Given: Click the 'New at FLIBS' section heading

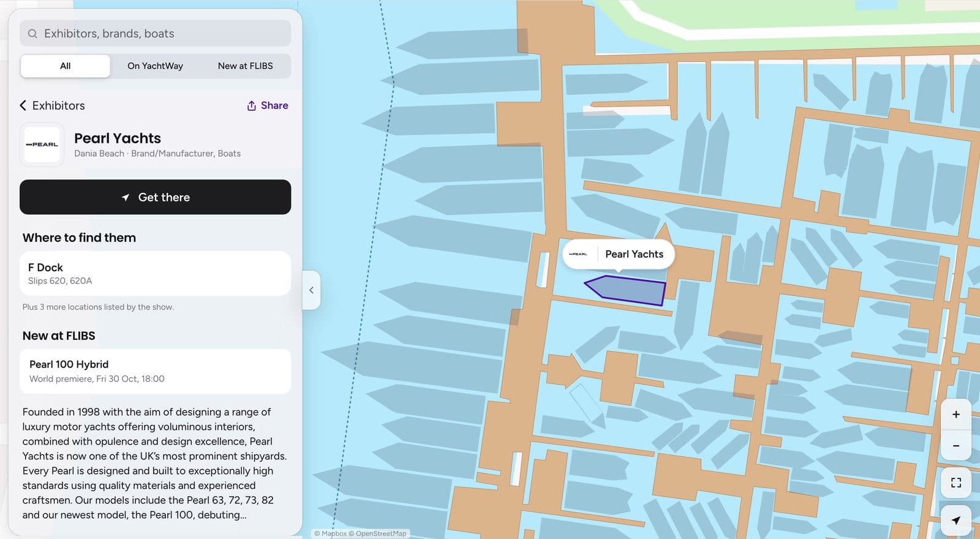Looking at the screenshot, I should tap(59, 336).
